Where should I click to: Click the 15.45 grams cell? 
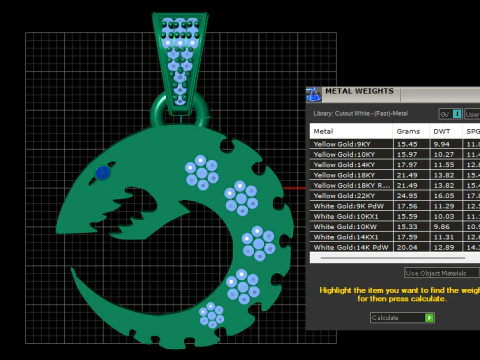click(x=411, y=144)
